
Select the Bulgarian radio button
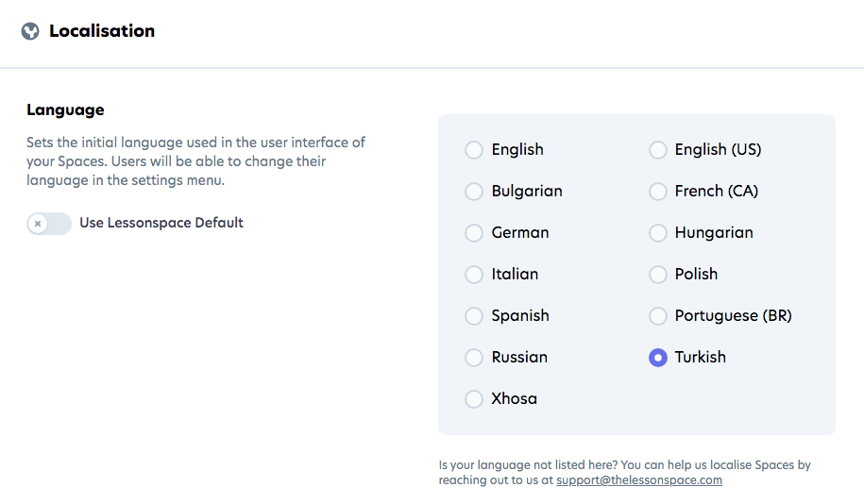pos(474,192)
